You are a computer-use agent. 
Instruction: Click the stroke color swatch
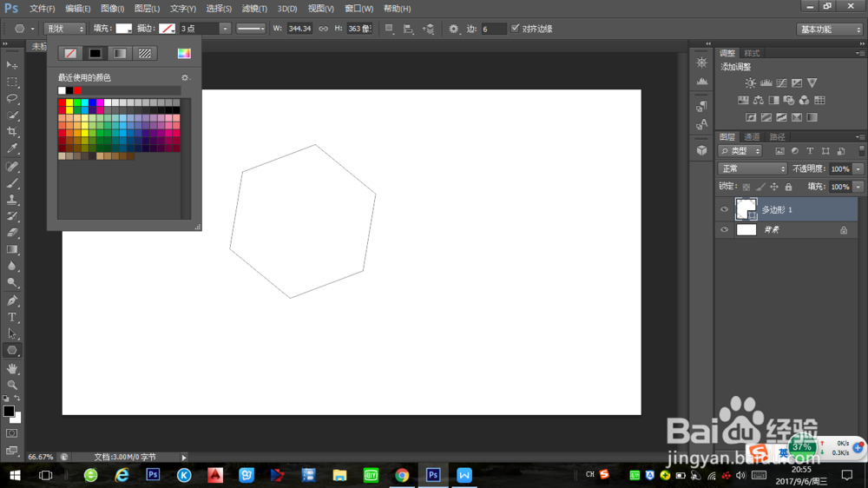(168, 29)
